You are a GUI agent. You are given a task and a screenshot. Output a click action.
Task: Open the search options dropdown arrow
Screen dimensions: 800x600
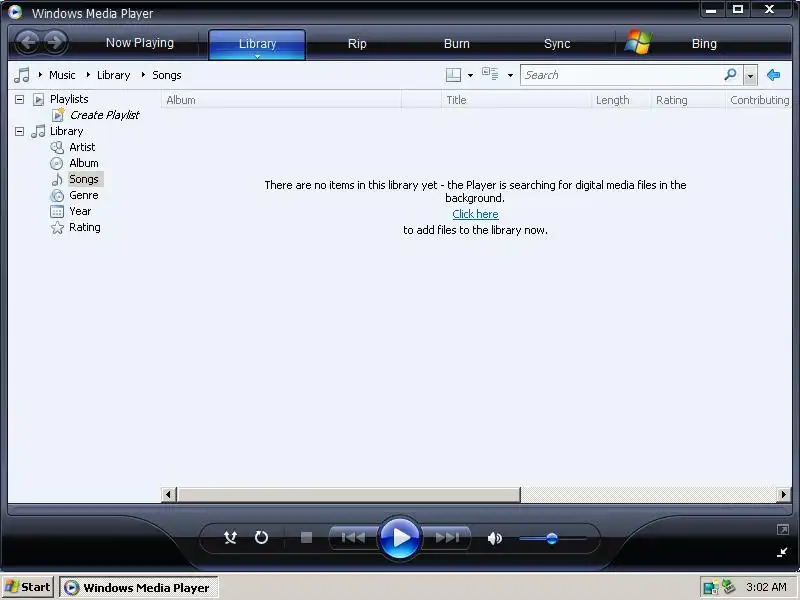click(x=750, y=76)
